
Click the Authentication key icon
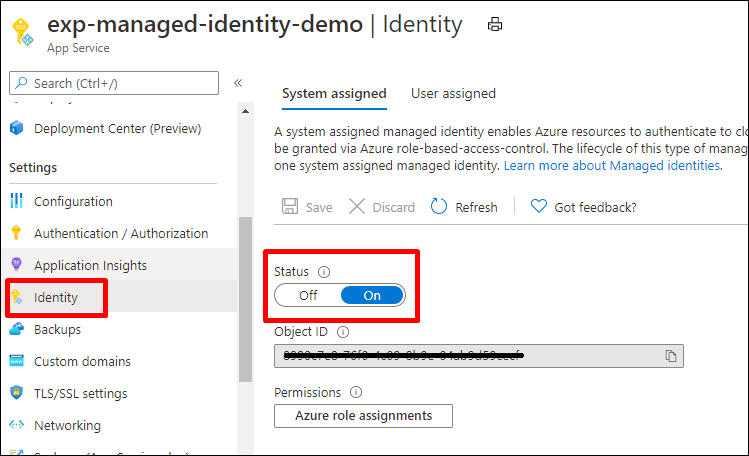point(16,233)
